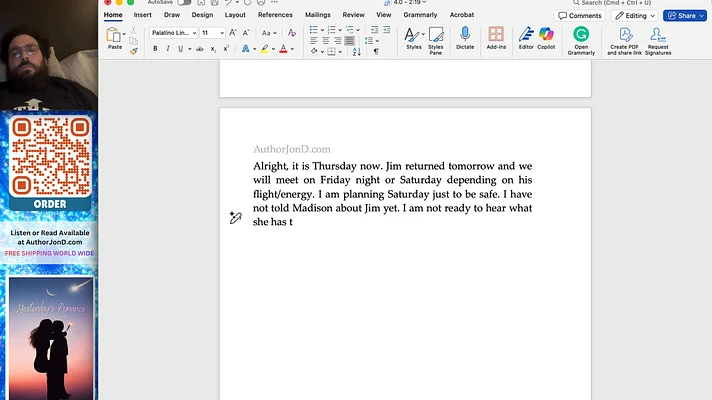Start Dictate with microphone icon
This screenshot has height=400, width=712.
coord(465,38)
